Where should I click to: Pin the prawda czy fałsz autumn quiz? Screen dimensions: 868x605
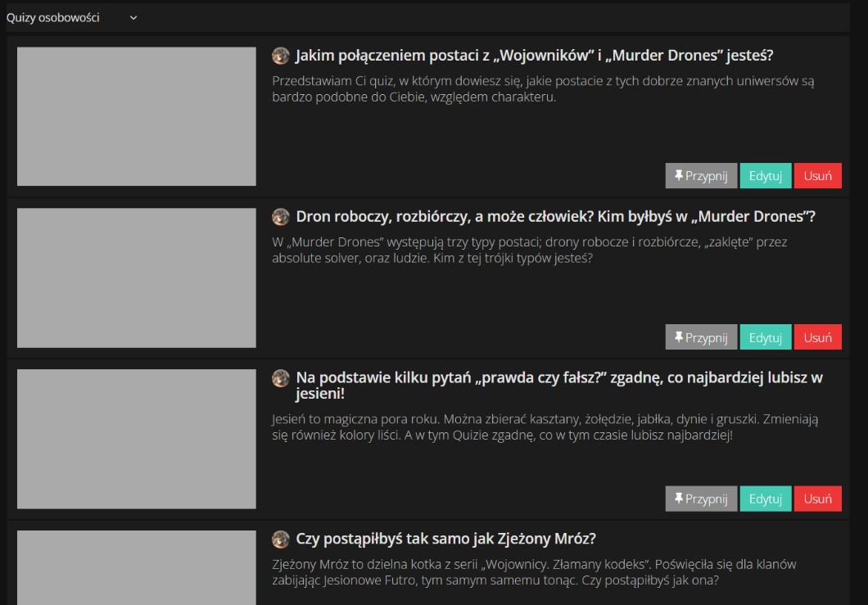(701, 499)
